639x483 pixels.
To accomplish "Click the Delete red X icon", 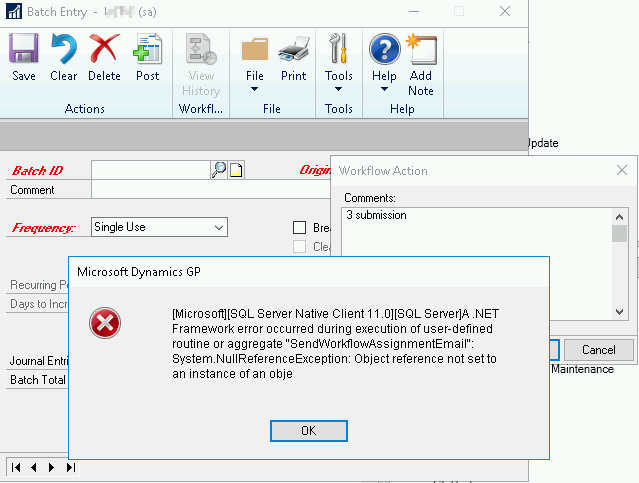I will 104,49.
